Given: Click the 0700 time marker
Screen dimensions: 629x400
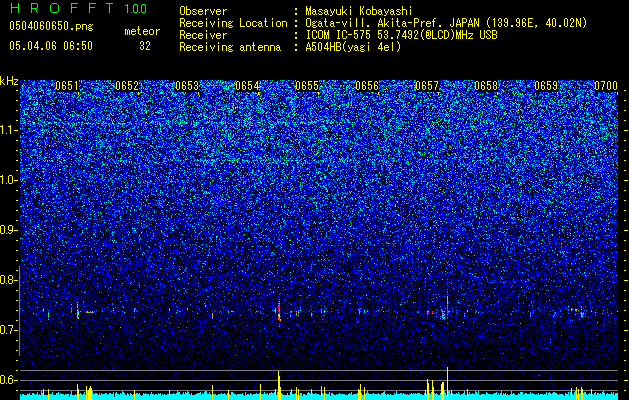Looking at the screenshot, I should point(606,86).
